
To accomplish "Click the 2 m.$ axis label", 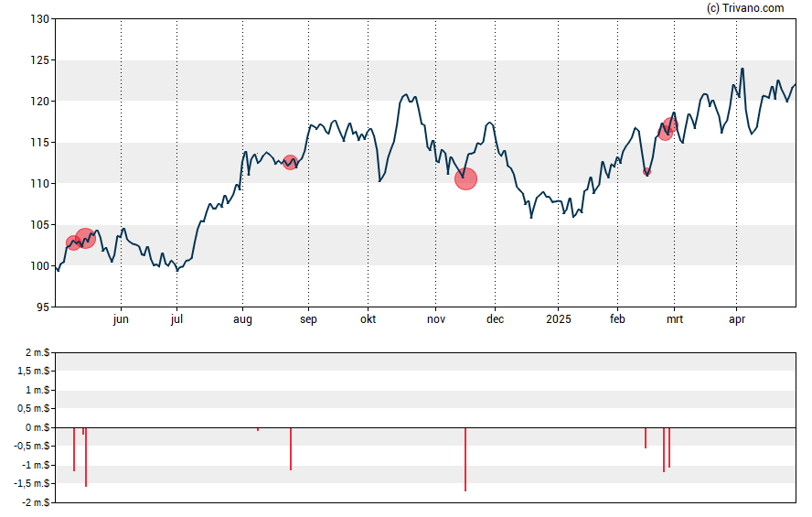I will pyautogui.click(x=37, y=353).
